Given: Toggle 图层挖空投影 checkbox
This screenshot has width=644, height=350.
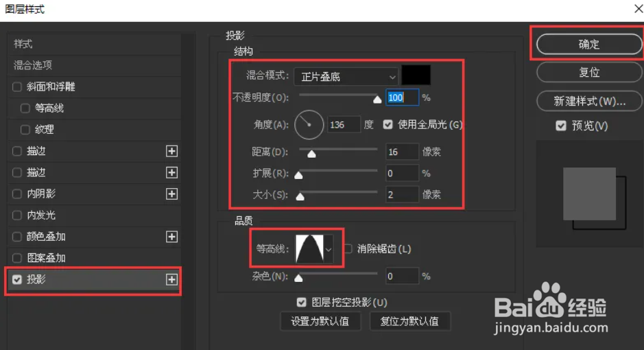Looking at the screenshot, I should coord(302,303).
